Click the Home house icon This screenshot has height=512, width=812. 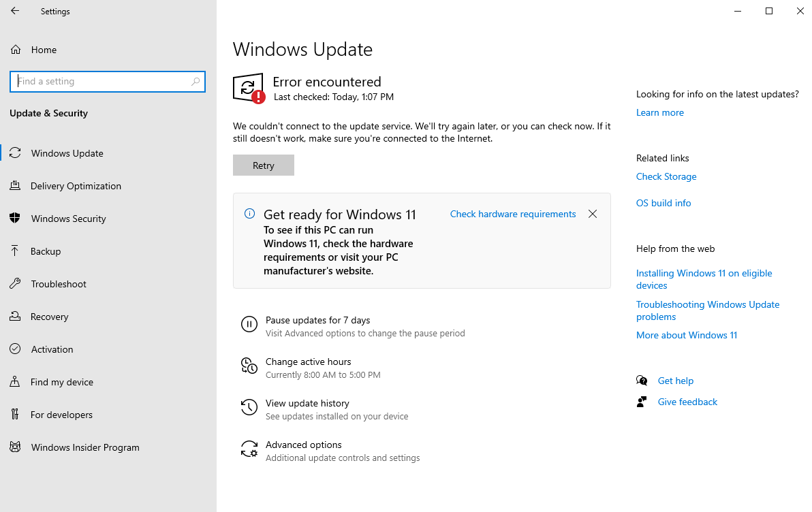pyautogui.click(x=16, y=50)
